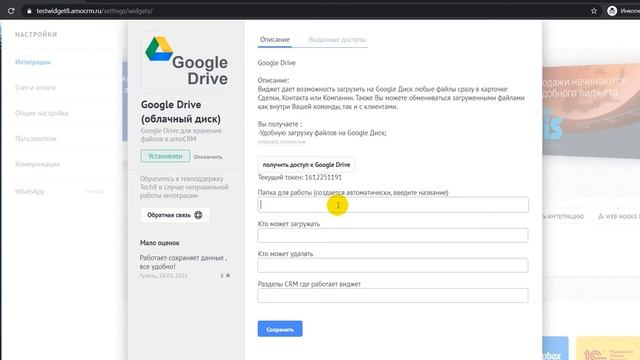Click the Текущий токен: 1612251191 text
This screenshot has height=360, width=640.
300,178
